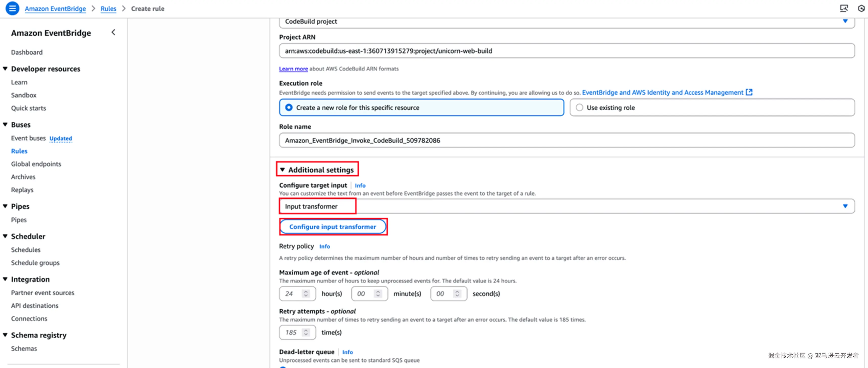Adjust the Retry attempts stepper arrows
This screenshot has width=868, height=368.
pos(306,332)
